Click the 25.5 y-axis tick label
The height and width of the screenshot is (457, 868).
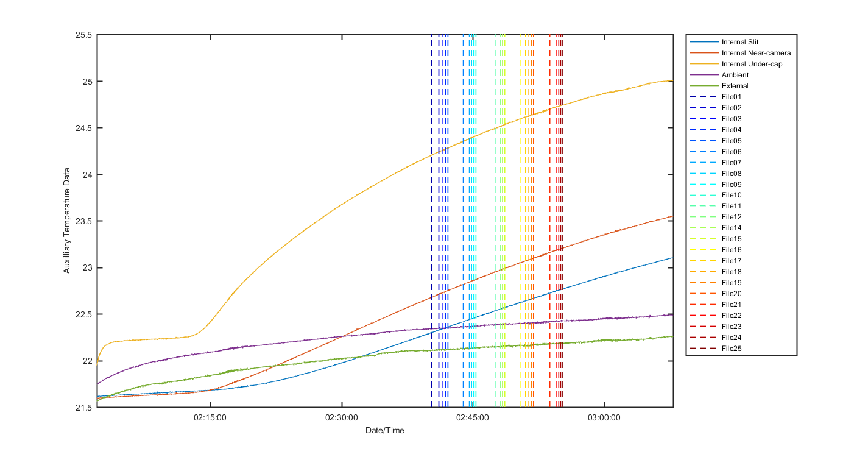coord(83,35)
